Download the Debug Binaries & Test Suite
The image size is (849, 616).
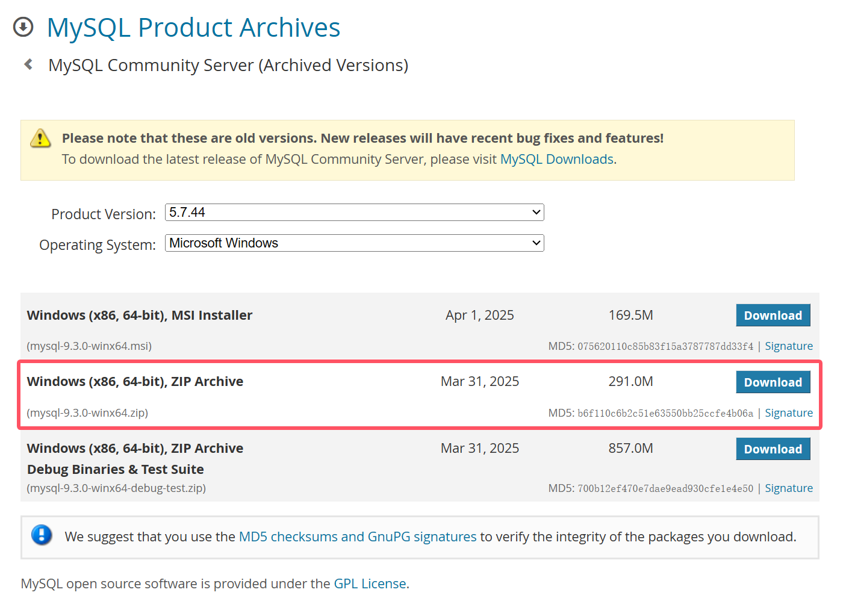point(773,449)
